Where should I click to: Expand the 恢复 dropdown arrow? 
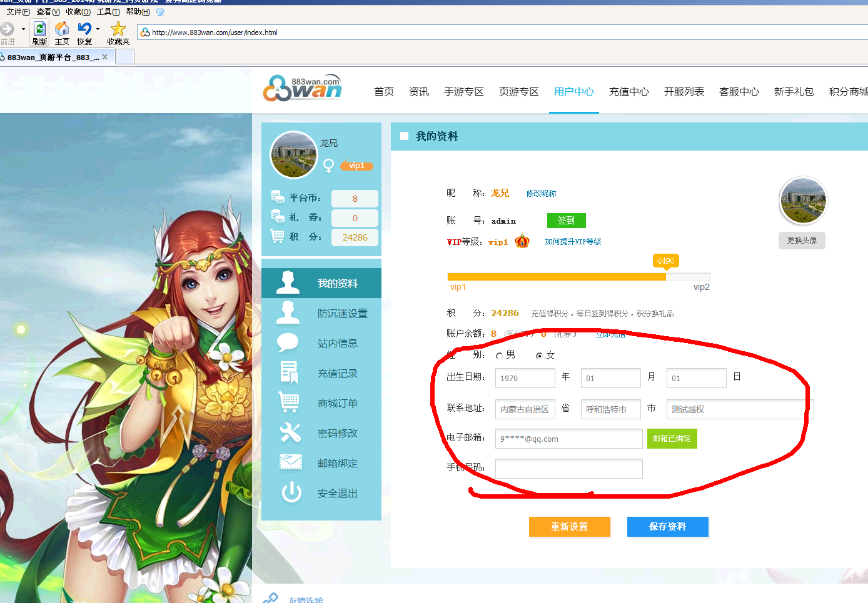98,29
